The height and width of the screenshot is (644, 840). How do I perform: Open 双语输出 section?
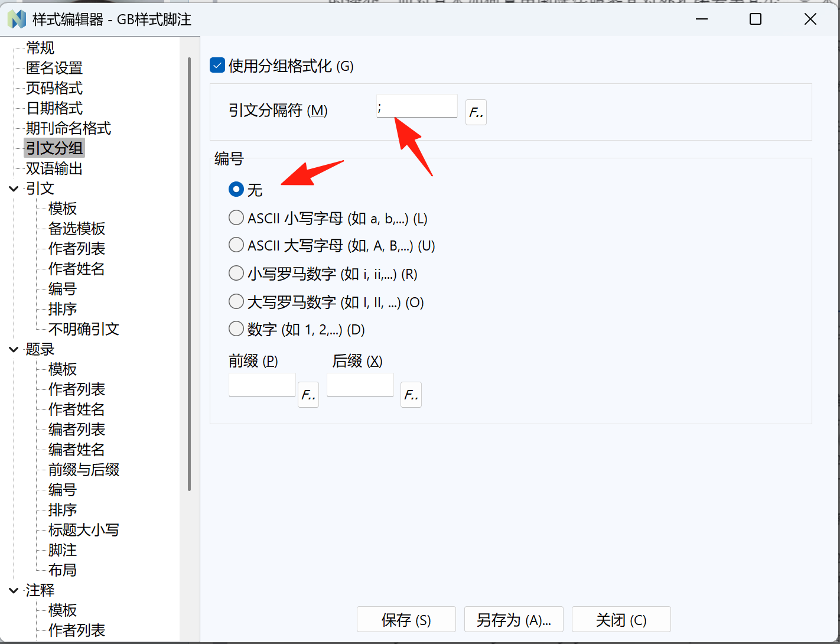click(54, 168)
